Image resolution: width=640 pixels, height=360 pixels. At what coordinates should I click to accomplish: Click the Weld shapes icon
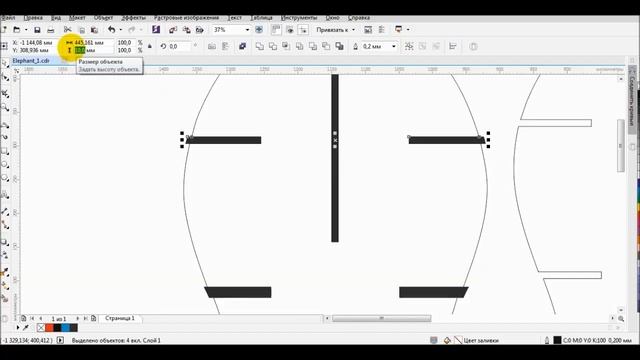point(260,47)
